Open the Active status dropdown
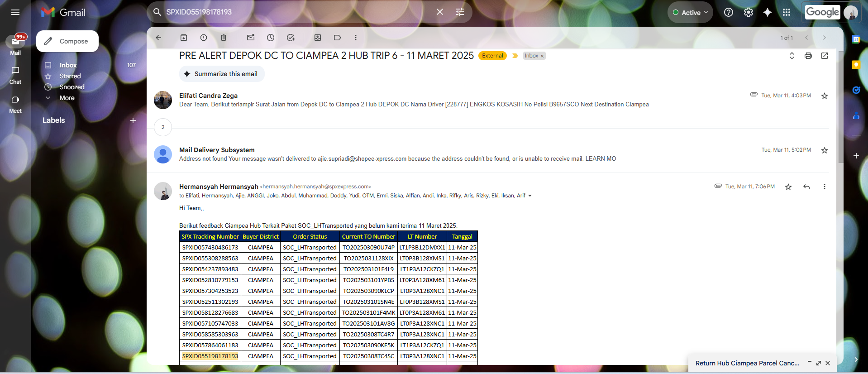This screenshot has height=374, width=868. click(690, 13)
